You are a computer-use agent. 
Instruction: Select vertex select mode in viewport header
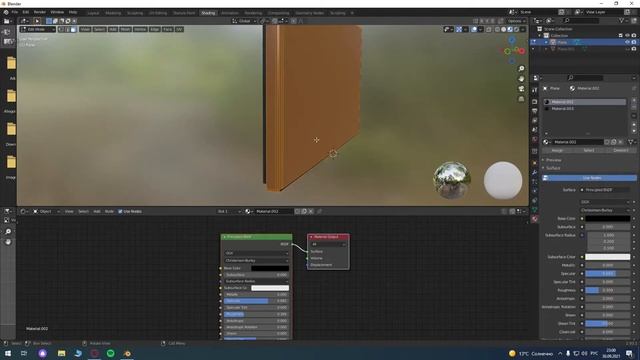coord(61,29)
